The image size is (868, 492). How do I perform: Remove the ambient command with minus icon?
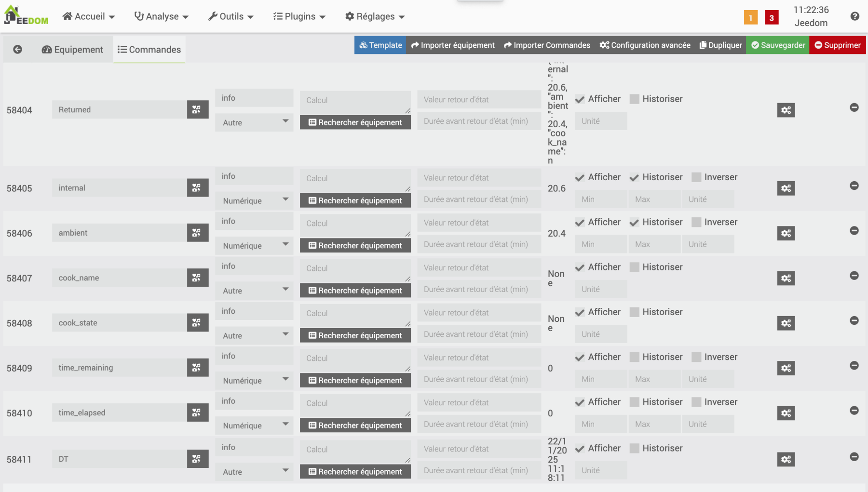click(854, 231)
